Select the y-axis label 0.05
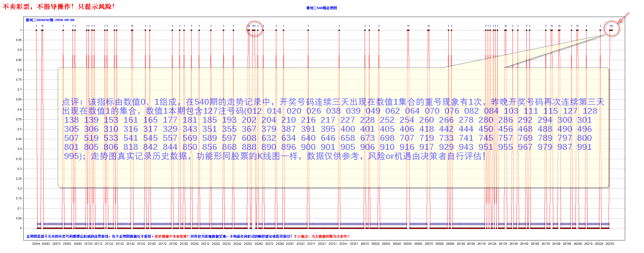The height and width of the screenshot is (253, 644). (19, 218)
